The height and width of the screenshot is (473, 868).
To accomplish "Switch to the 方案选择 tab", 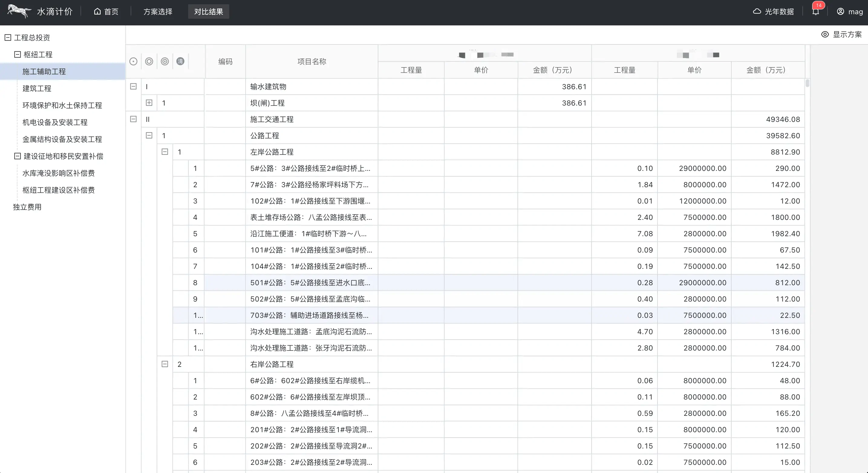I will (x=158, y=12).
